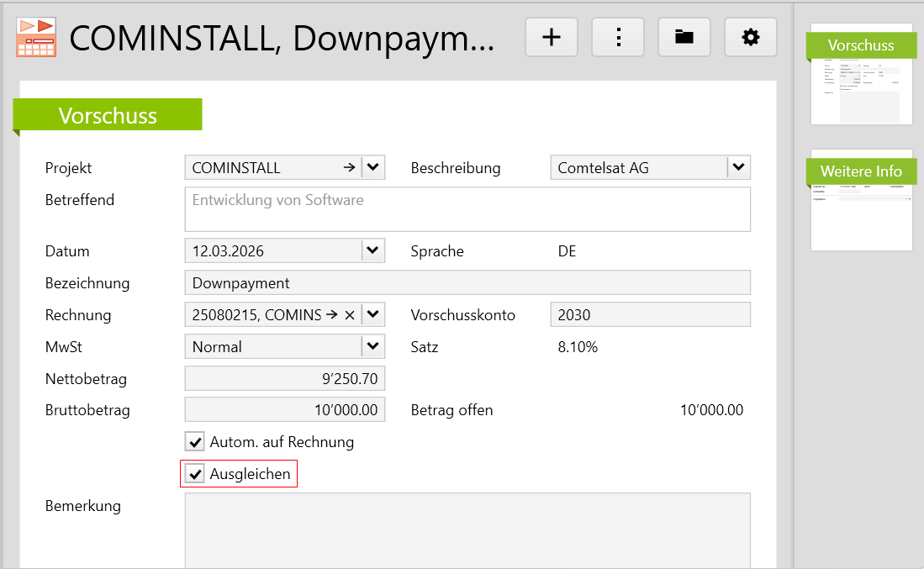
Task: Uncheck the Autom. auf Rechnung checkbox
Action: pos(195,442)
